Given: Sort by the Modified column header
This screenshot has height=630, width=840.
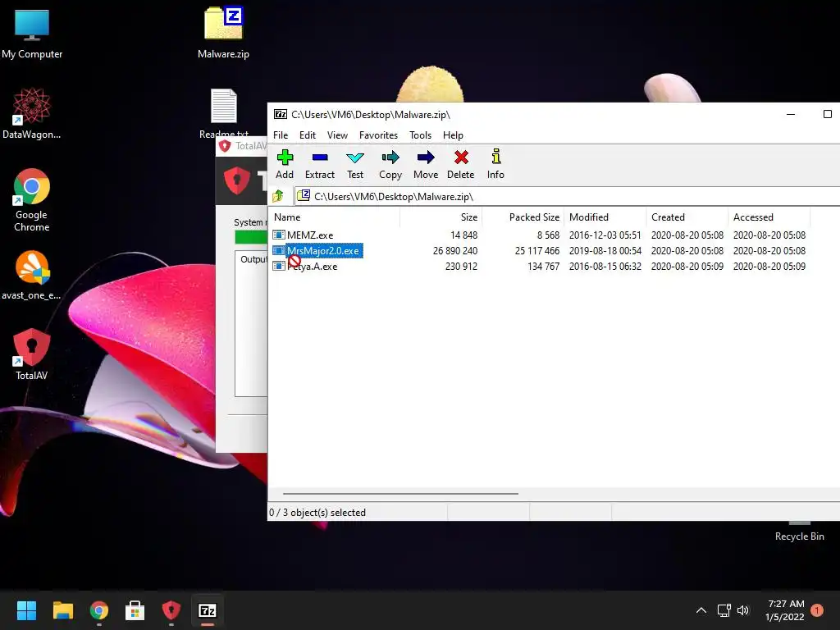Looking at the screenshot, I should 605,217.
